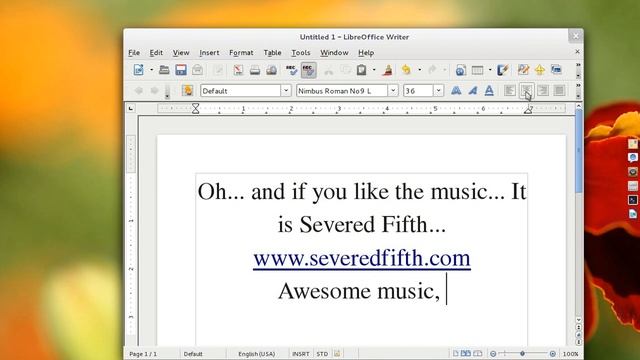The image size is (640, 360).
Task: Click the English (USA) language field
Action: 257,354
